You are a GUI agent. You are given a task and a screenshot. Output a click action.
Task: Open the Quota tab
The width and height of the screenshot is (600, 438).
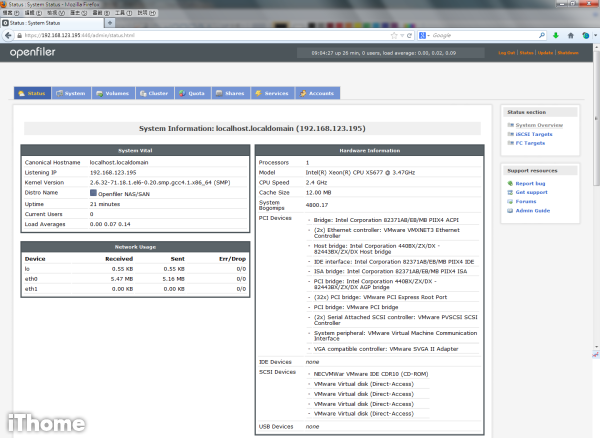(191, 93)
